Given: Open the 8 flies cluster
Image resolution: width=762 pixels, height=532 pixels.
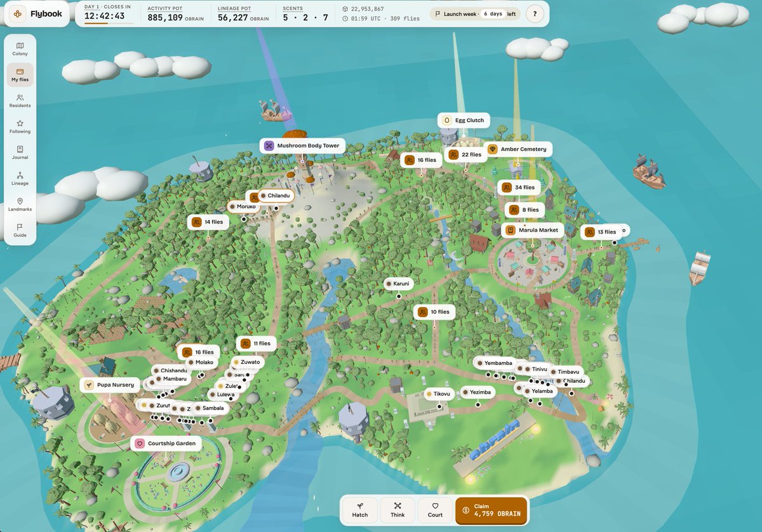Looking at the screenshot, I should coord(524,209).
